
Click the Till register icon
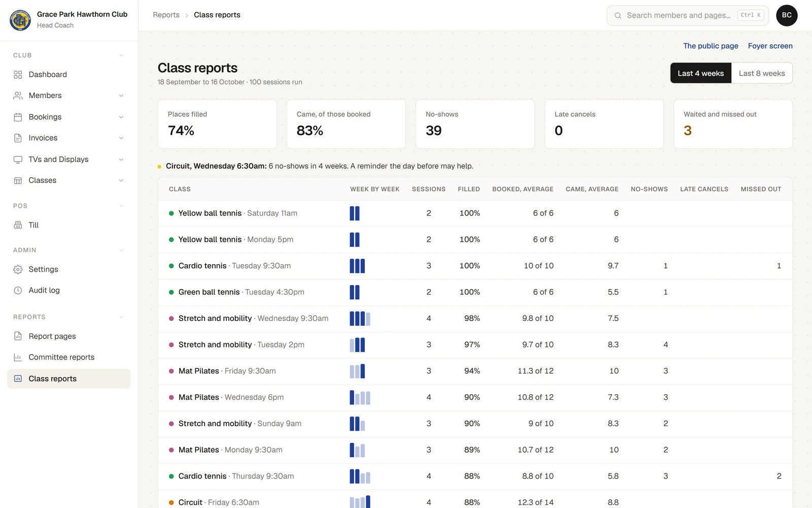18,225
